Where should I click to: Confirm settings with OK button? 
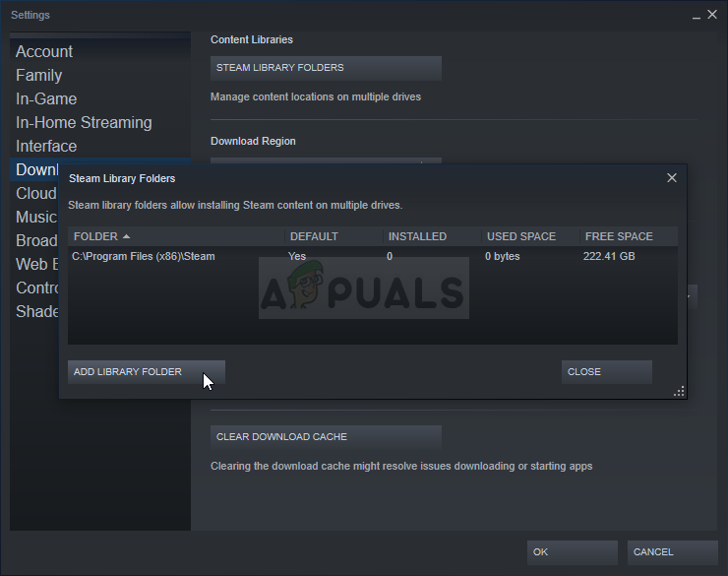572,552
